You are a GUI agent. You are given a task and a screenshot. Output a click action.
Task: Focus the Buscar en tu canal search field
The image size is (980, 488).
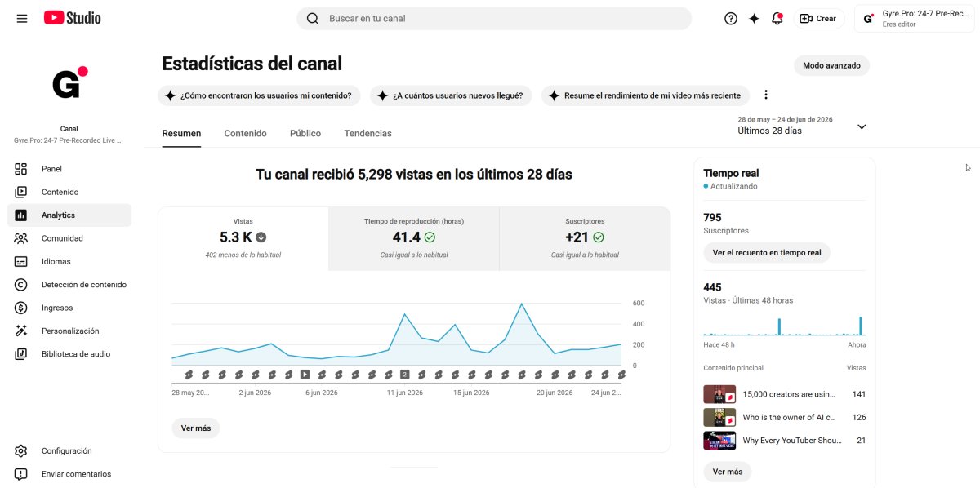click(x=494, y=18)
